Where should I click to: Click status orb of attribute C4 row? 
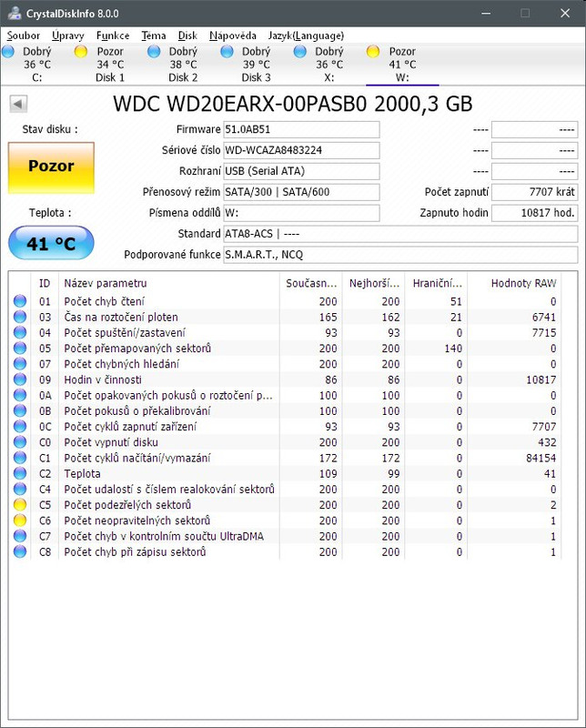pos(20,489)
